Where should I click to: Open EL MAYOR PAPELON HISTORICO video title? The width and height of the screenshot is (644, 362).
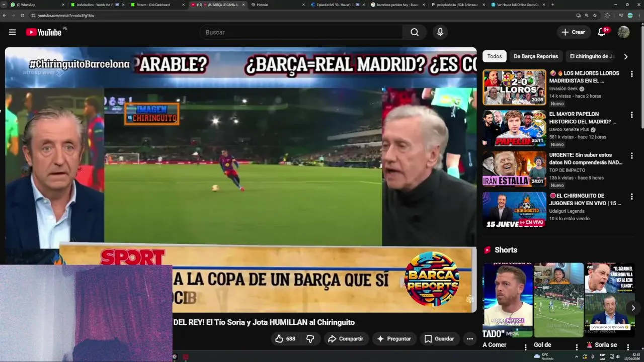[x=583, y=118]
